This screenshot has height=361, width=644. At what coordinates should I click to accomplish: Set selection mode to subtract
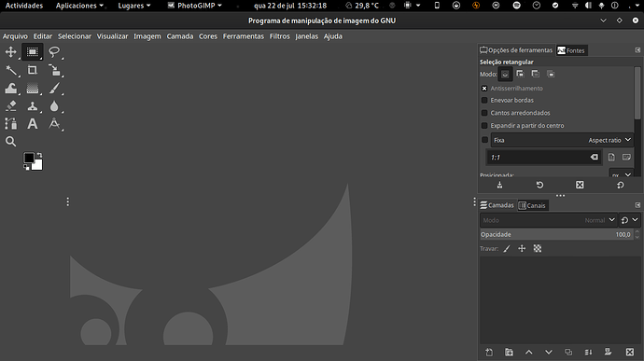point(535,74)
